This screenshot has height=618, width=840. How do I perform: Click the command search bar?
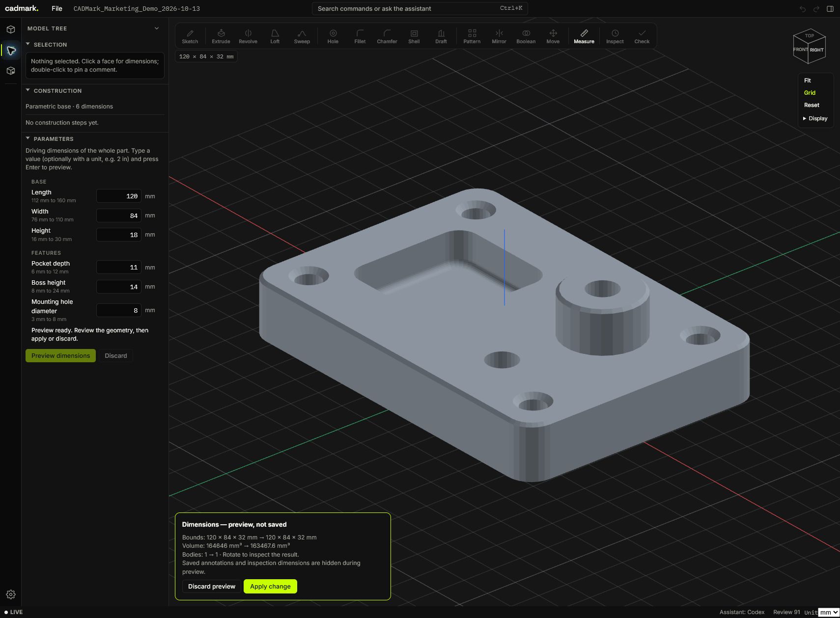click(420, 9)
